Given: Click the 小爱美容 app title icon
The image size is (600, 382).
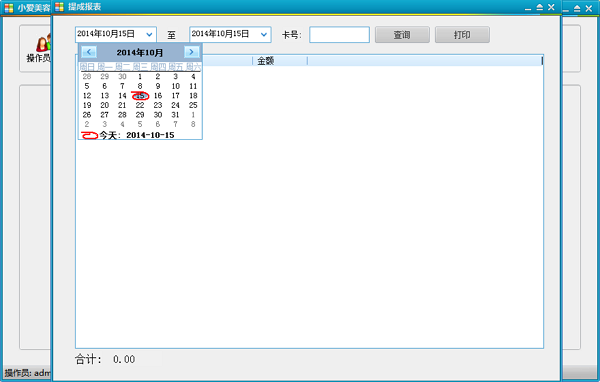Looking at the screenshot, I should pos(9,8).
